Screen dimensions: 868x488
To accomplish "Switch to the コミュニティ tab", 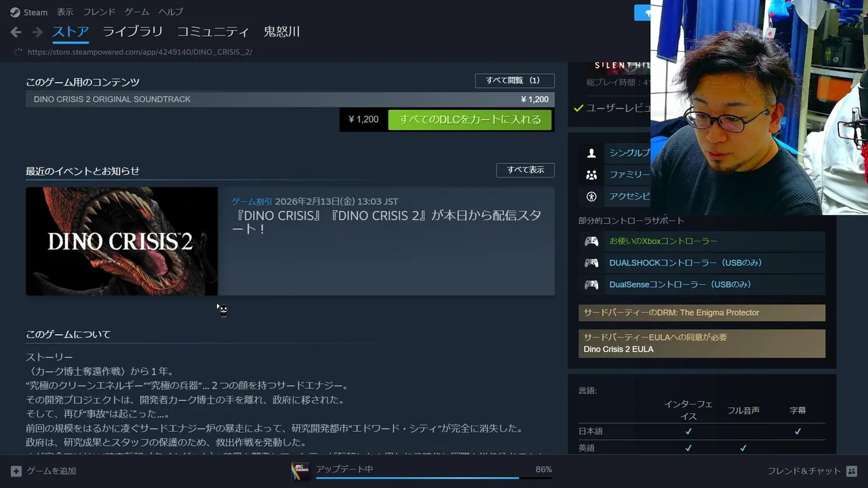I will pos(213,32).
